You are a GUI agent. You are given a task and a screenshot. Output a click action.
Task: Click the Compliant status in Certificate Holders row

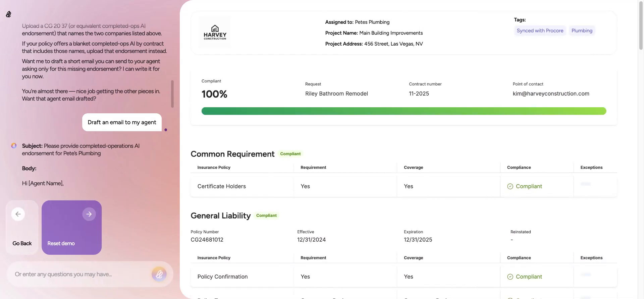[525, 186]
